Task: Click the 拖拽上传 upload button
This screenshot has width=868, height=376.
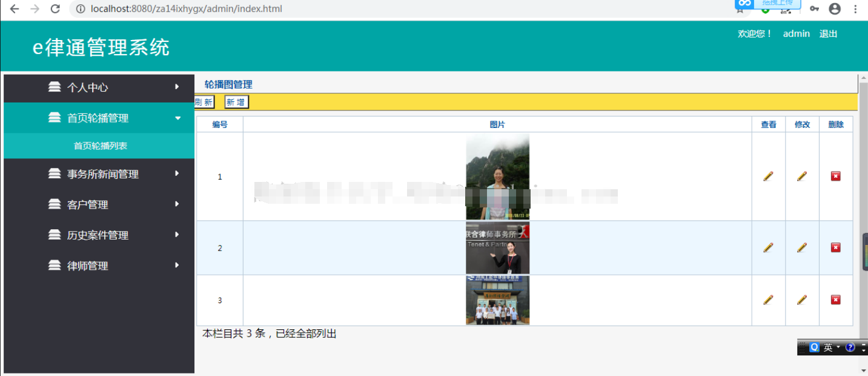Action: tap(768, 4)
